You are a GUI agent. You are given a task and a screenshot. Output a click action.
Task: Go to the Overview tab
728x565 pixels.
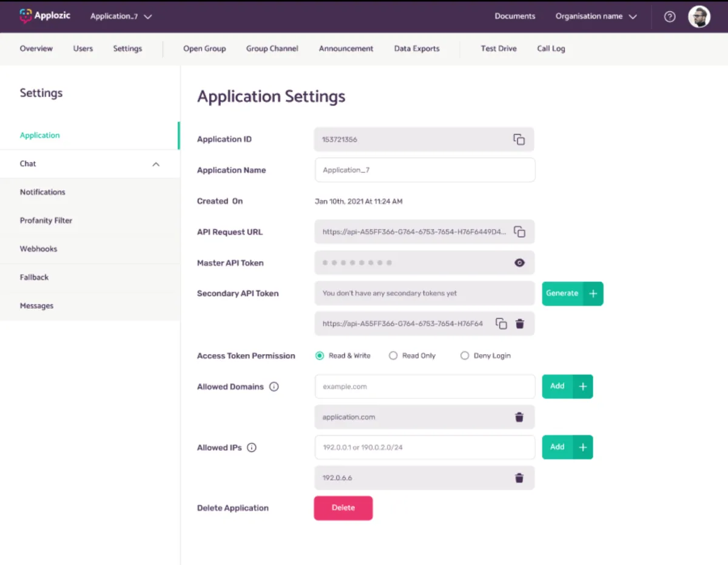[x=36, y=48]
